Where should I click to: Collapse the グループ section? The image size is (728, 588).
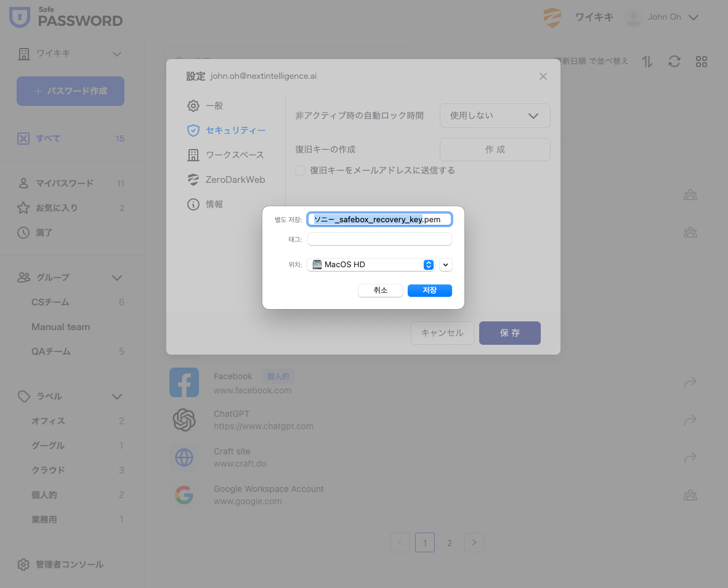117,278
